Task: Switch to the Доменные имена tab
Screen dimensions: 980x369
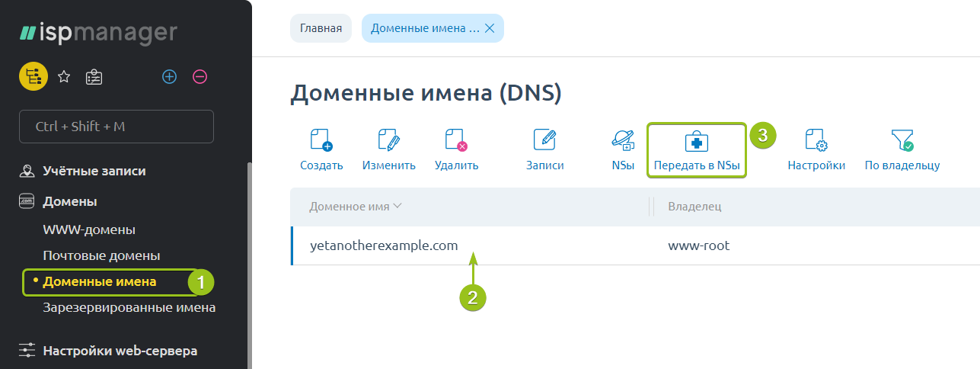Action: (425, 28)
